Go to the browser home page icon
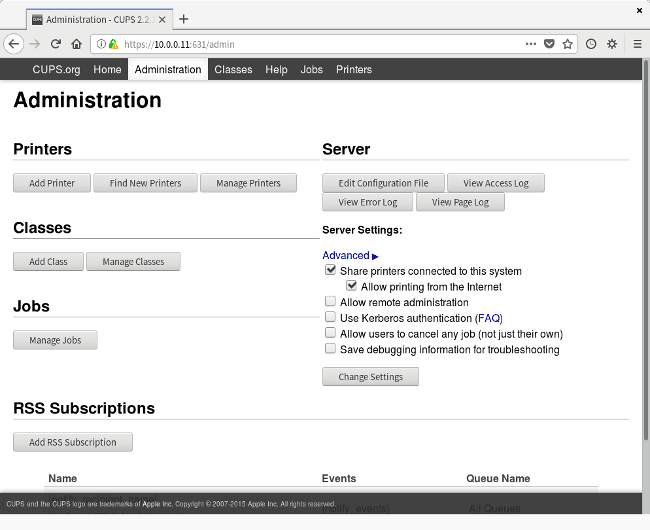This screenshot has width=650, height=530. point(76,44)
